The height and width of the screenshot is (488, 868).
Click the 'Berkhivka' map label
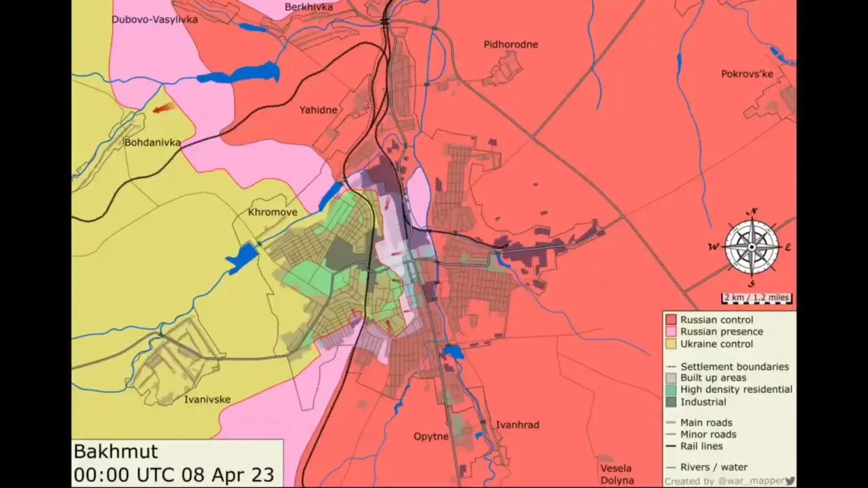pyautogui.click(x=309, y=7)
